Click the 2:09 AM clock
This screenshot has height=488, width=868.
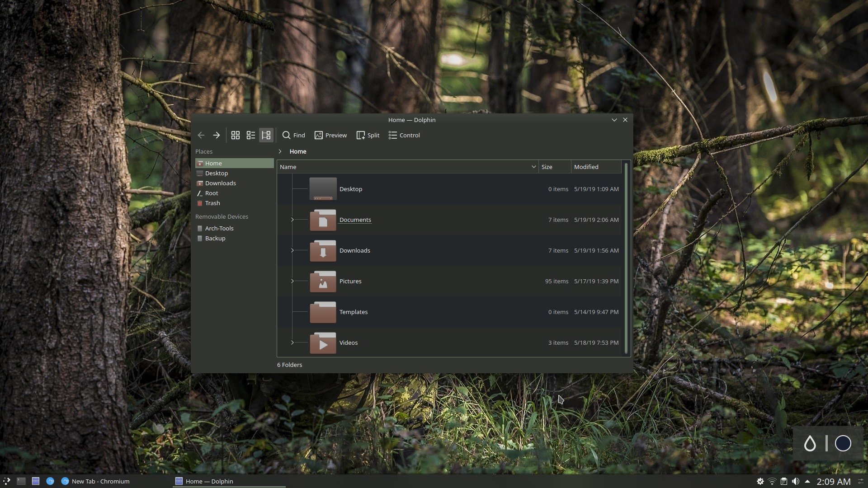click(834, 482)
